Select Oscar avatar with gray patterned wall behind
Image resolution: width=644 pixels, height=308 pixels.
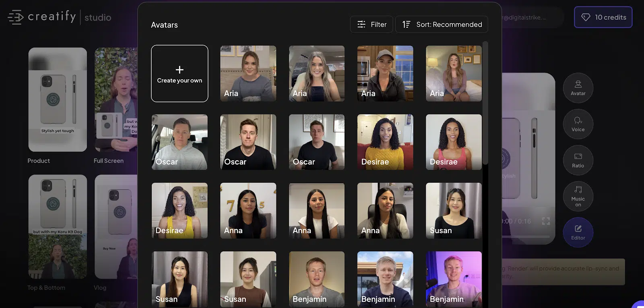tap(317, 142)
